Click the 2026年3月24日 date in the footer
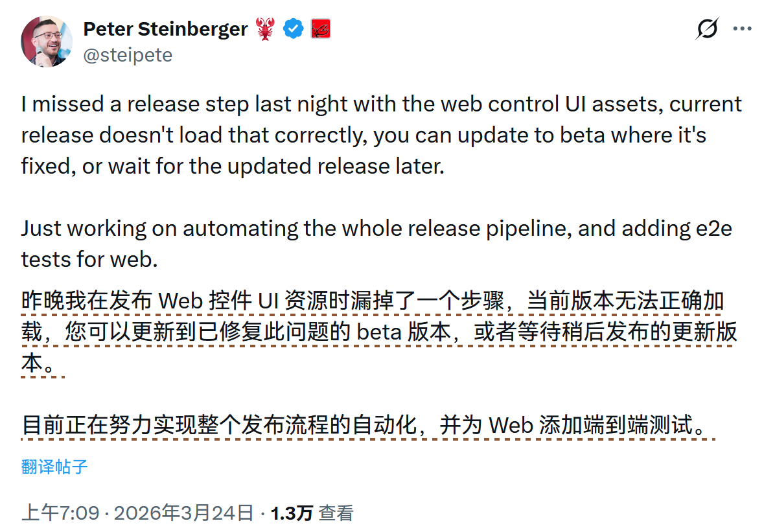This screenshot has height=532, width=775. [x=183, y=513]
